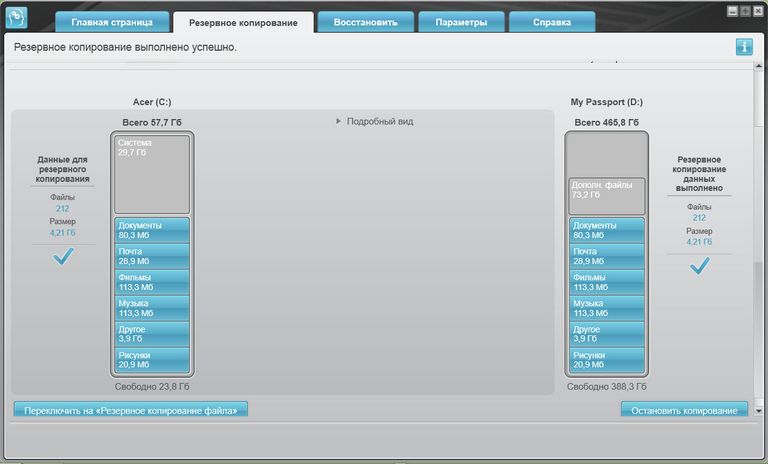Click the checkmark under backup data

(x=63, y=256)
